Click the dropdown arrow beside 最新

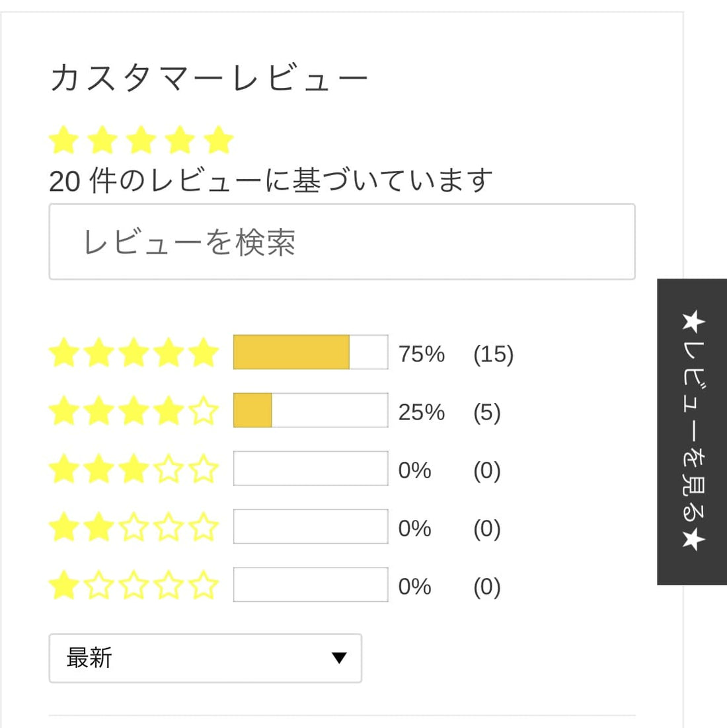pos(339,658)
